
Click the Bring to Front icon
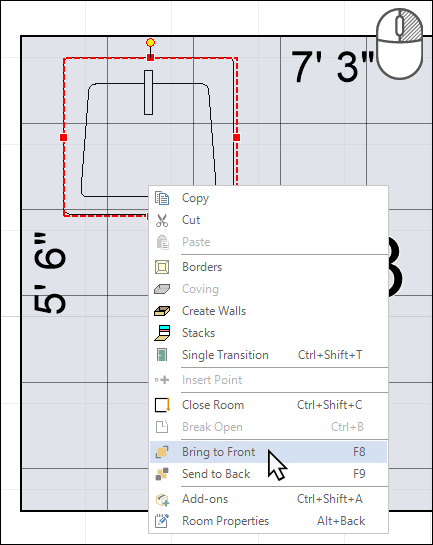162,452
